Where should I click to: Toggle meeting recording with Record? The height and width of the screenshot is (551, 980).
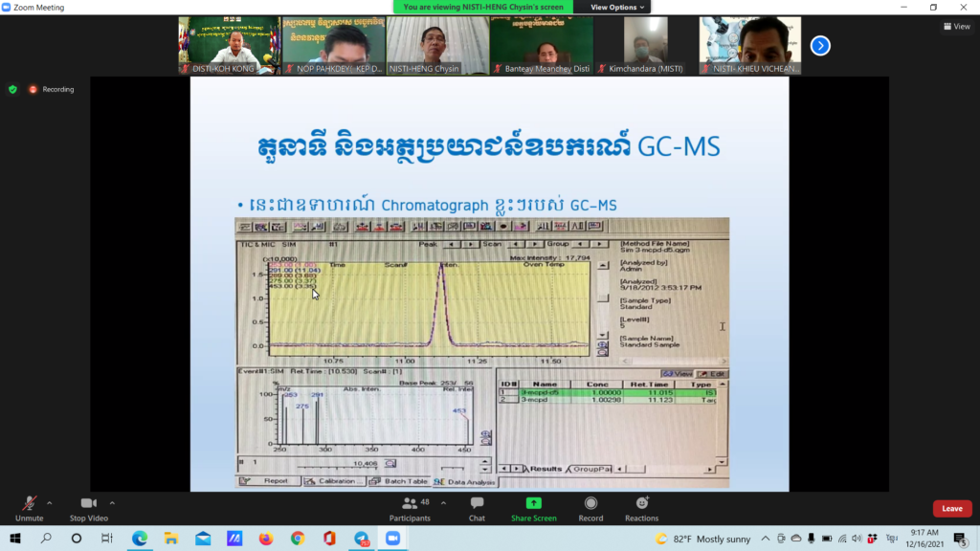(x=590, y=507)
